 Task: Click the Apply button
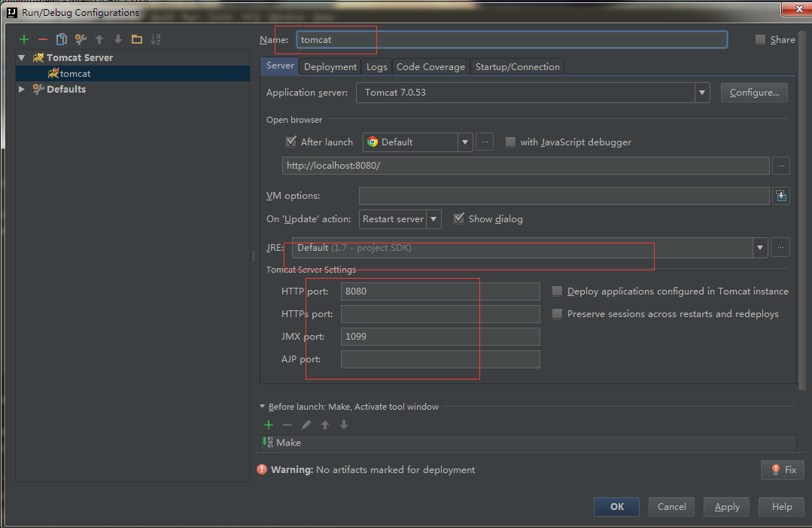[726, 507]
